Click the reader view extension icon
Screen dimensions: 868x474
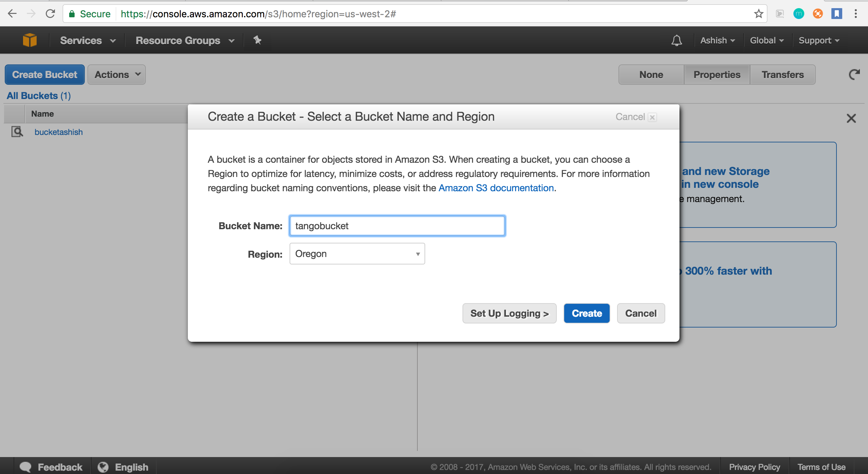point(780,14)
